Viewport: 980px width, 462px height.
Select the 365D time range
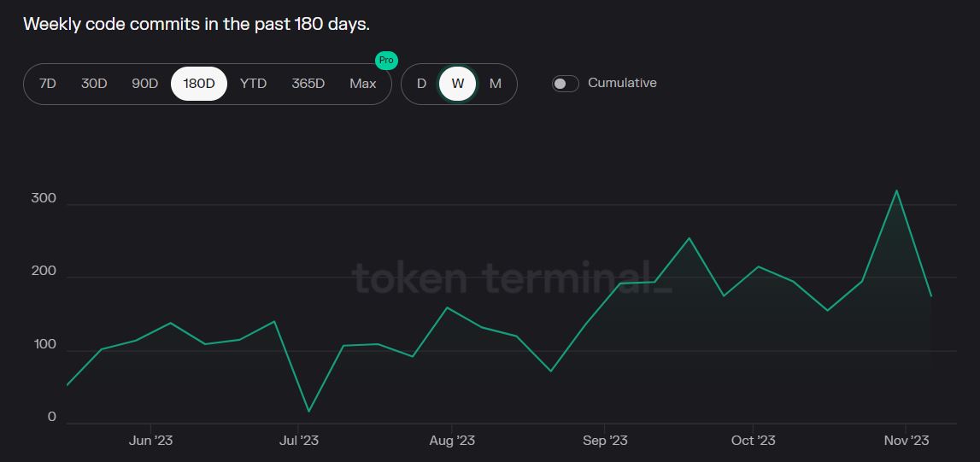pos(308,84)
